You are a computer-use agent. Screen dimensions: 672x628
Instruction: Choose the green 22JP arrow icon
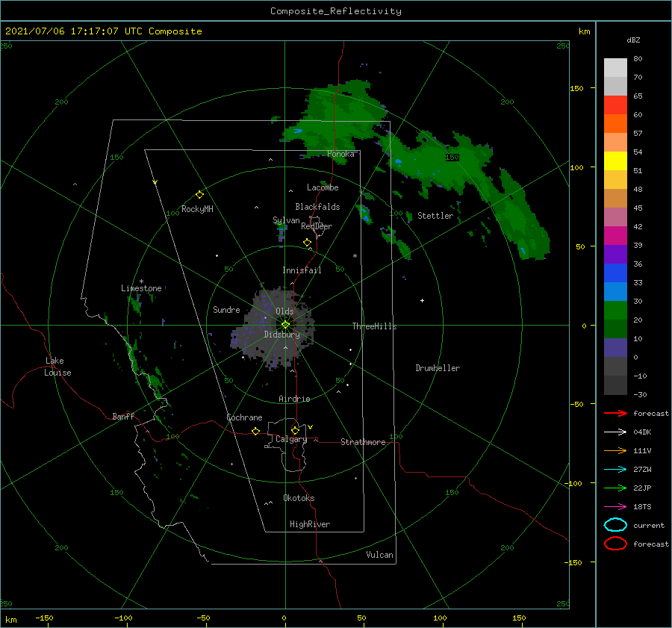pyautogui.click(x=615, y=488)
